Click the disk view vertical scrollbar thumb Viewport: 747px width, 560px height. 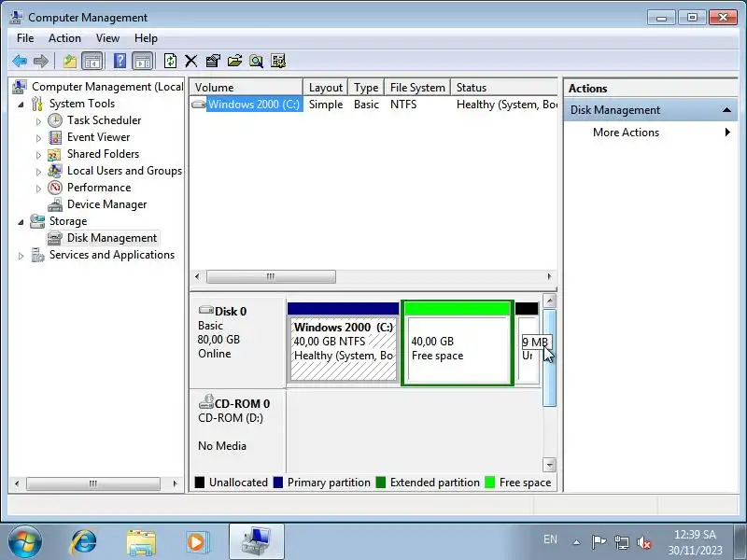[x=549, y=357]
